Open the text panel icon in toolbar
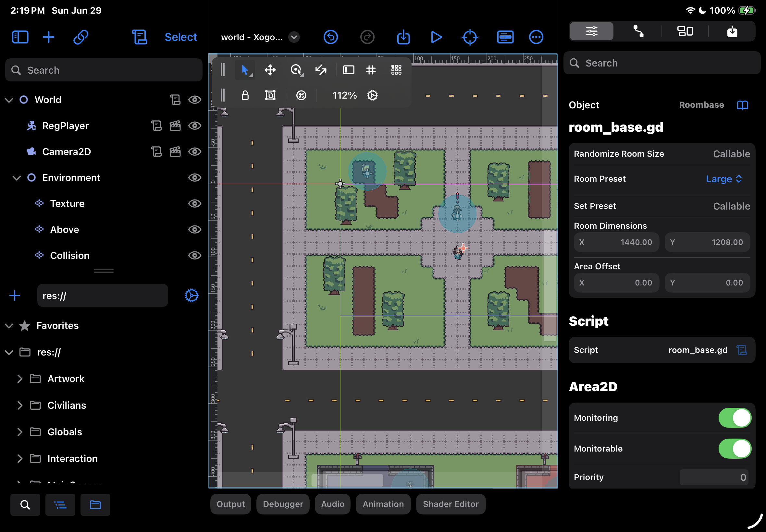This screenshot has height=532, width=766. coord(505,37)
